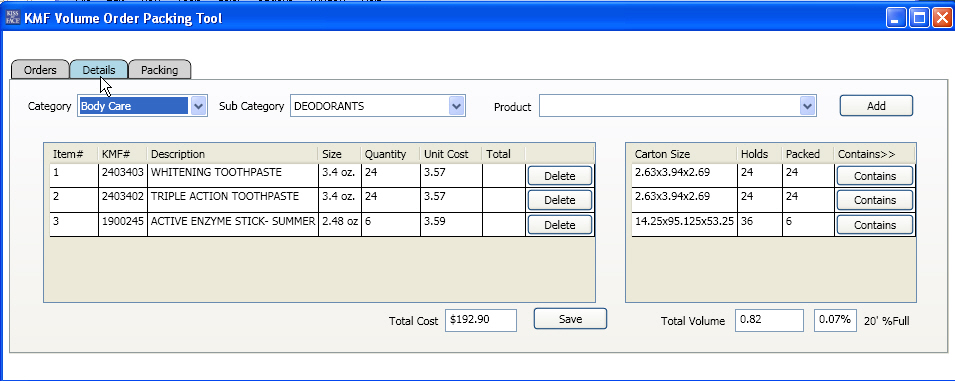
Task: Click the KMF# column header
Action: [122, 154]
